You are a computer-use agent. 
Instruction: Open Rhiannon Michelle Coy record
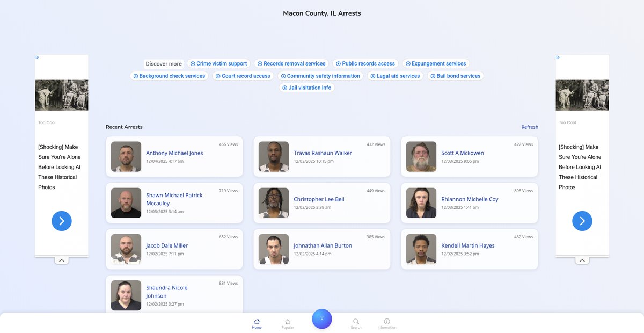[x=470, y=199]
